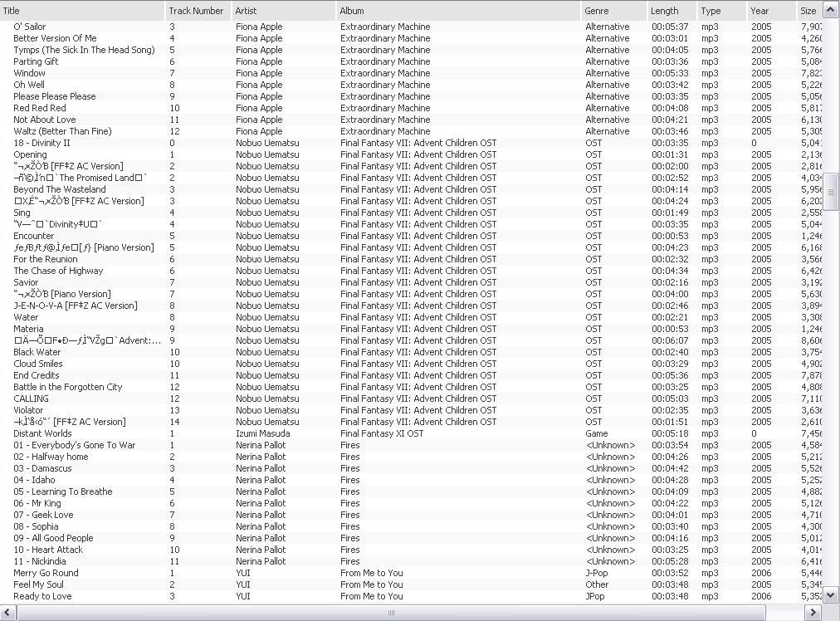
Task: Select the track "06 - Mr King"
Action: tap(37, 503)
